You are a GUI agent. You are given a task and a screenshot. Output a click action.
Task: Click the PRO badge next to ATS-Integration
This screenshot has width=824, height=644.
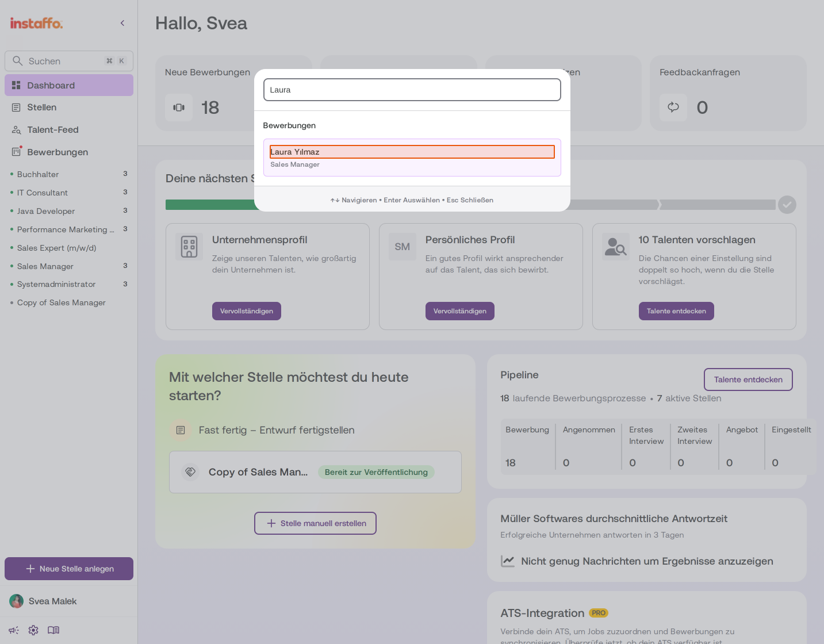coord(599,613)
